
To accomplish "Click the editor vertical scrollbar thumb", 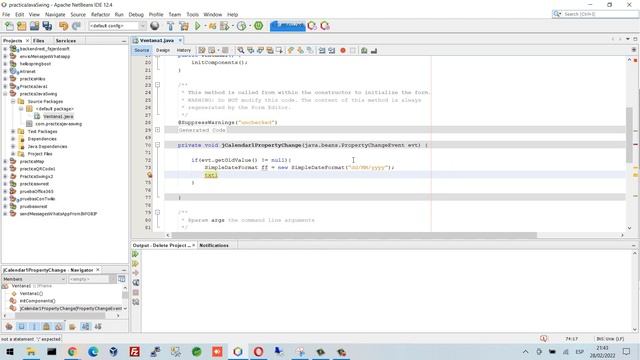I will (629, 134).
